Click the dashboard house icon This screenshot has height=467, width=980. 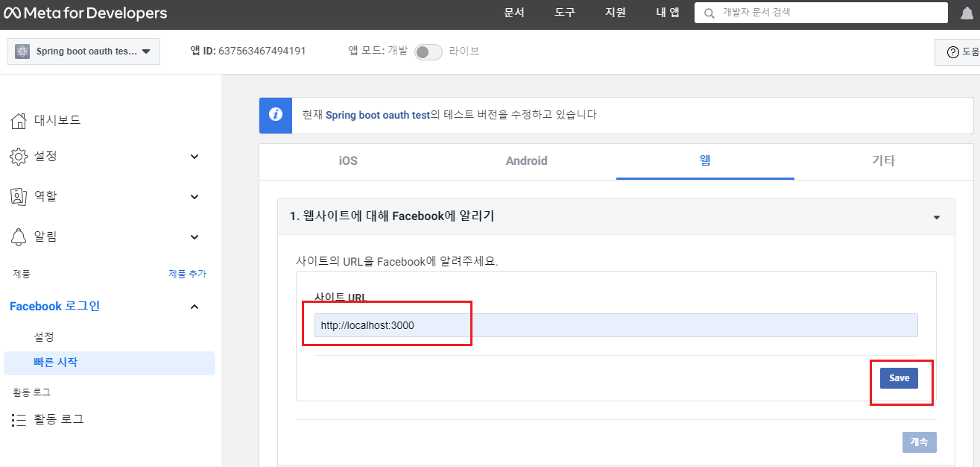(x=19, y=120)
